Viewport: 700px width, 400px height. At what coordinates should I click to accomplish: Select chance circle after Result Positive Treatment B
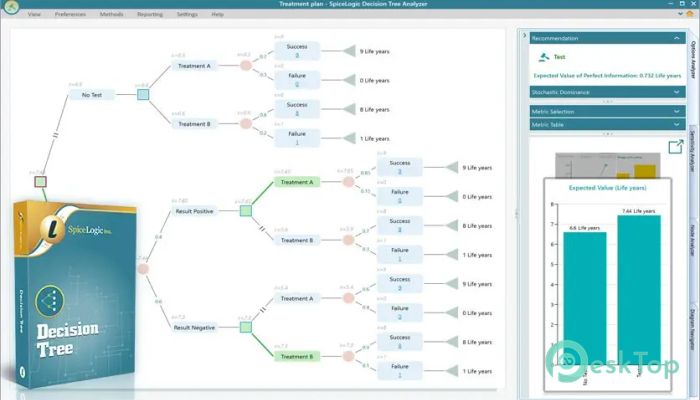coord(348,240)
